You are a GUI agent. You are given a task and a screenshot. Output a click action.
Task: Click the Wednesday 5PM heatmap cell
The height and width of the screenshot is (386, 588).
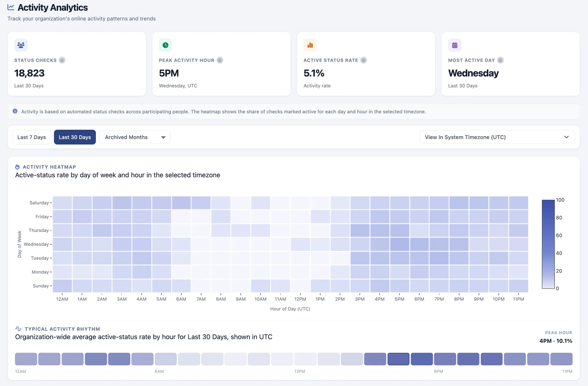click(399, 244)
